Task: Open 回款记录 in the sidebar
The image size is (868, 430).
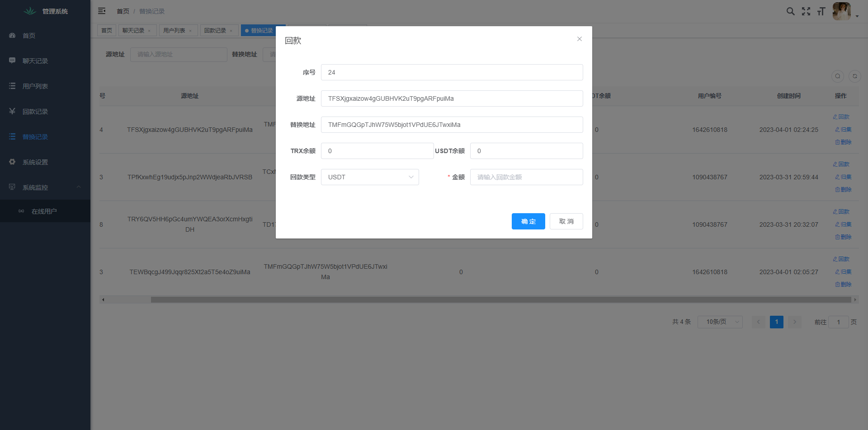Action: tap(35, 112)
